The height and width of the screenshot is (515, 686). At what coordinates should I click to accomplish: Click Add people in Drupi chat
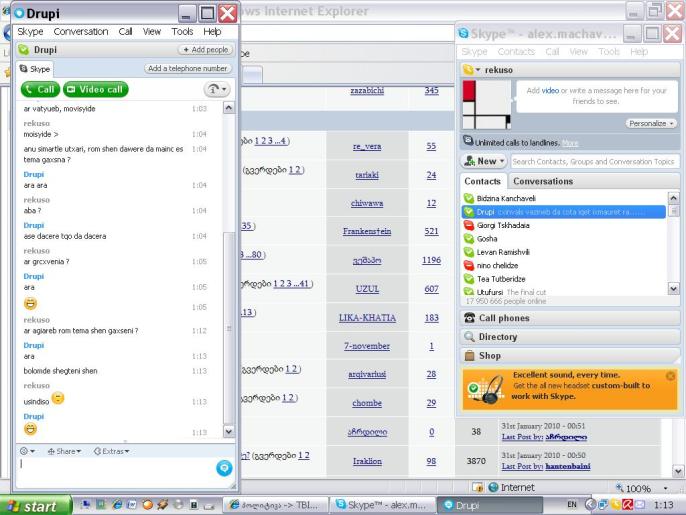pyautogui.click(x=205, y=50)
